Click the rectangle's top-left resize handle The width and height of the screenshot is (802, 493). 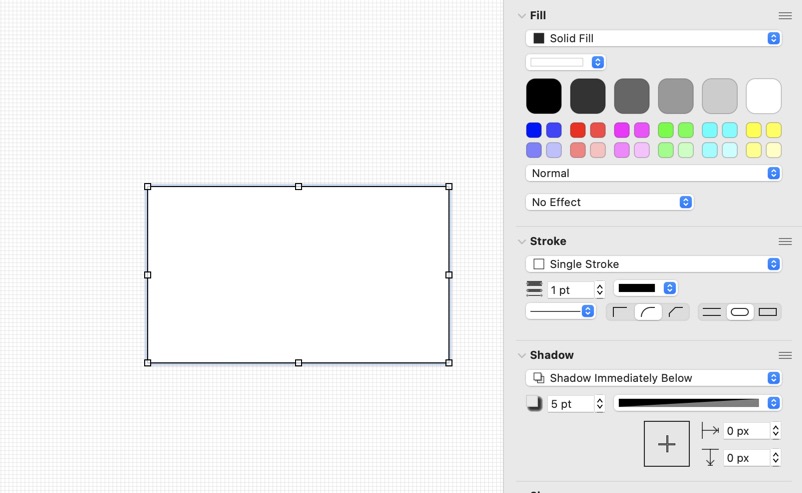pos(148,187)
